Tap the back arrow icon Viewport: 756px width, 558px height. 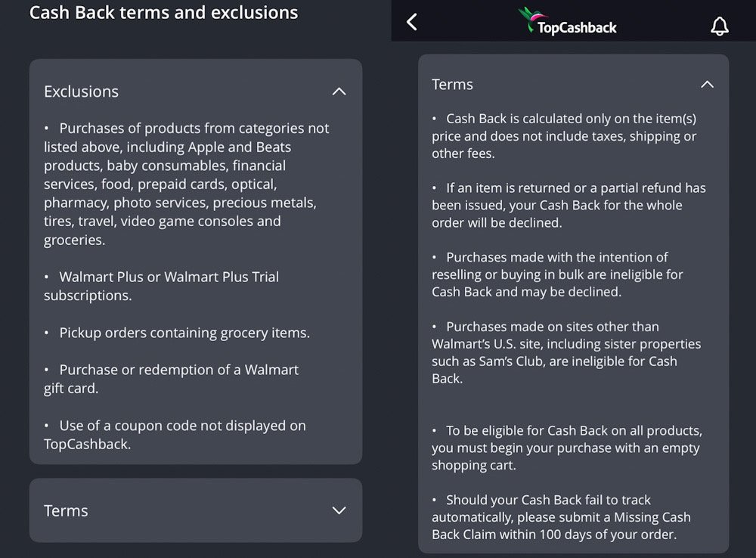pyautogui.click(x=412, y=22)
